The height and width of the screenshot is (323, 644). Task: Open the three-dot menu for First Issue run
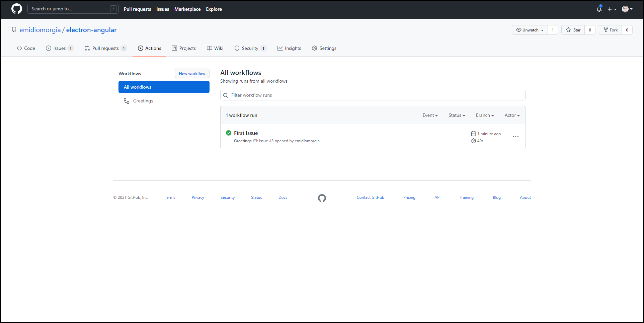tap(515, 137)
